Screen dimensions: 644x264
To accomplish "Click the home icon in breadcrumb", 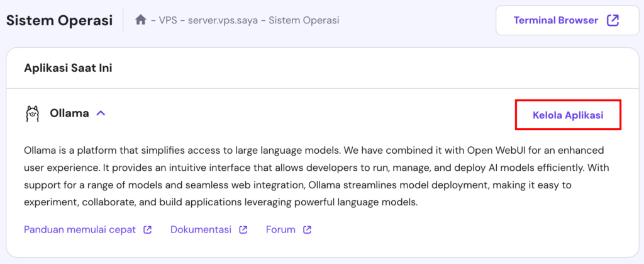I will (x=141, y=20).
